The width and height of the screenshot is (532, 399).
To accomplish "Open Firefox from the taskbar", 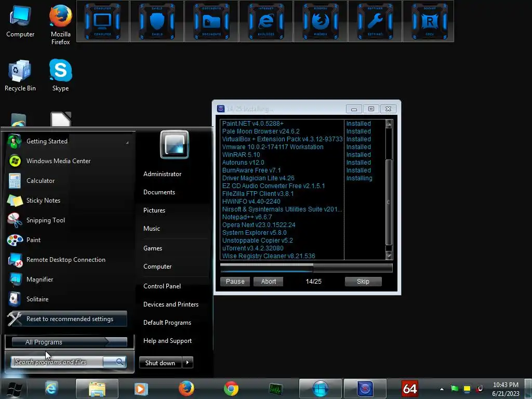I will tap(187, 389).
